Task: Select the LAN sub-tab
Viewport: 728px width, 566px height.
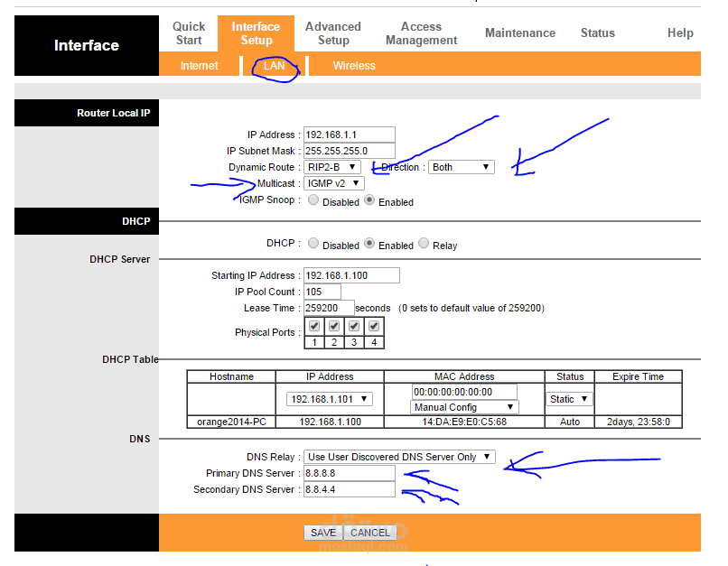Action: (274, 65)
